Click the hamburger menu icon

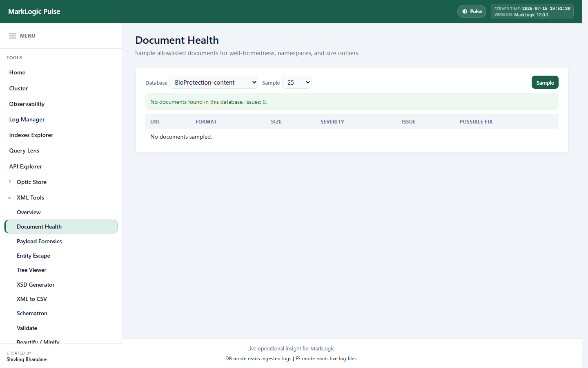point(13,36)
